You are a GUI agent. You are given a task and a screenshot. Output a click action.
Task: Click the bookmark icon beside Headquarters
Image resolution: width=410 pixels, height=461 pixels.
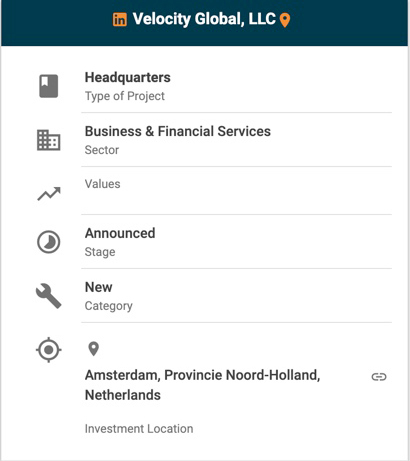49,86
